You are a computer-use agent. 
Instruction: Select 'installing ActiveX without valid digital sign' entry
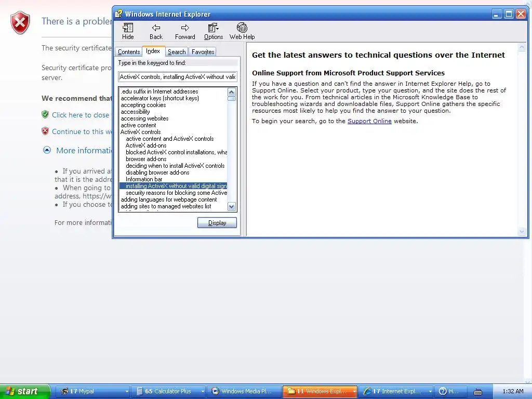tap(173, 186)
